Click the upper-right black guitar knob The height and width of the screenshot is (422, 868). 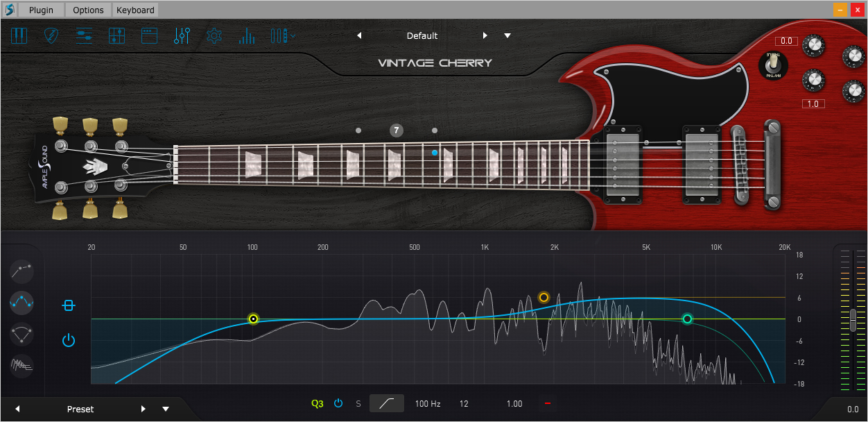click(853, 56)
